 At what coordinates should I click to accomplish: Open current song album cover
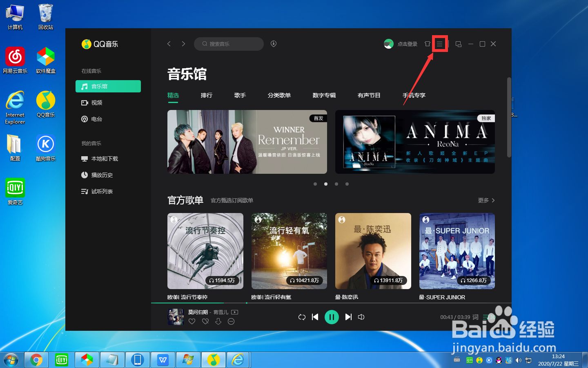click(176, 317)
